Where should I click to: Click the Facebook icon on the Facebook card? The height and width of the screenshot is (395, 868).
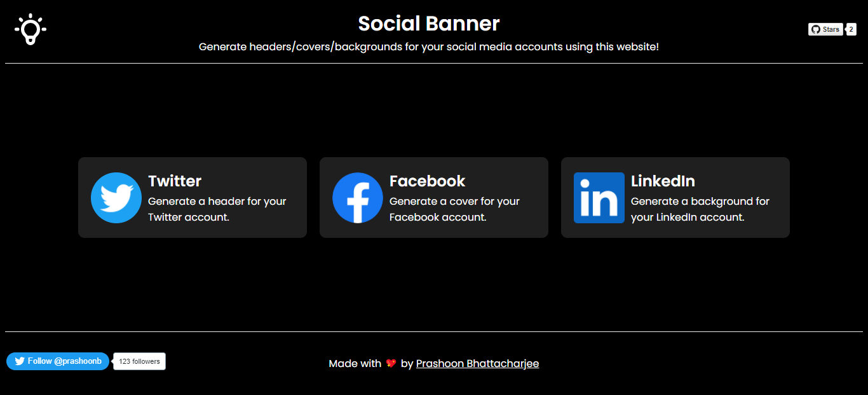point(357,198)
